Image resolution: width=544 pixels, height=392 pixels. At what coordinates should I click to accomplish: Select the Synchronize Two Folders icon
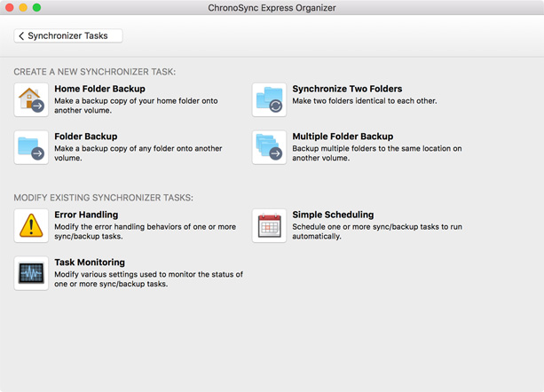pyautogui.click(x=269, y=100)
